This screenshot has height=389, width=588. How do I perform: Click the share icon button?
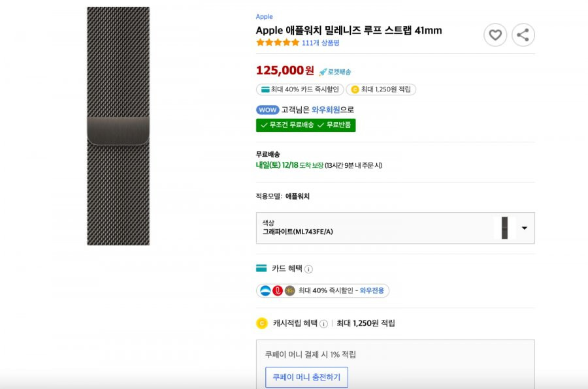pos(523,35)
